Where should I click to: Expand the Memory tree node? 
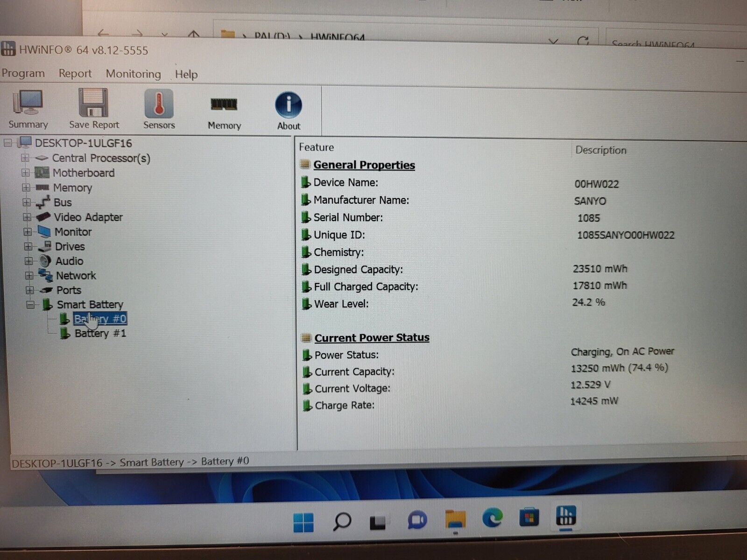(26, 187)
